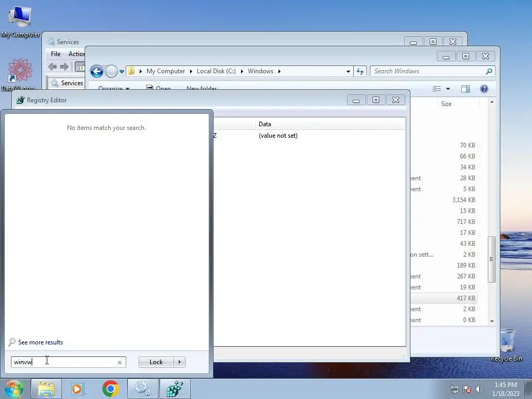The image size is (532, 399).
Task: Expand the arrow after the Windows breadcrumb
Action: click(x=279, y=71)
